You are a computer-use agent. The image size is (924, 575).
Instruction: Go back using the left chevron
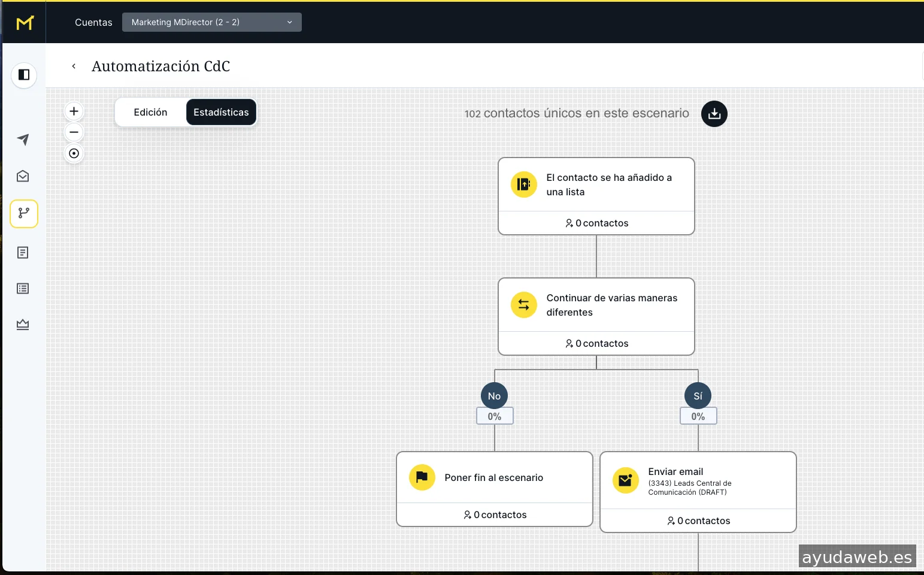pyautogui.click(x=74, y=66)
